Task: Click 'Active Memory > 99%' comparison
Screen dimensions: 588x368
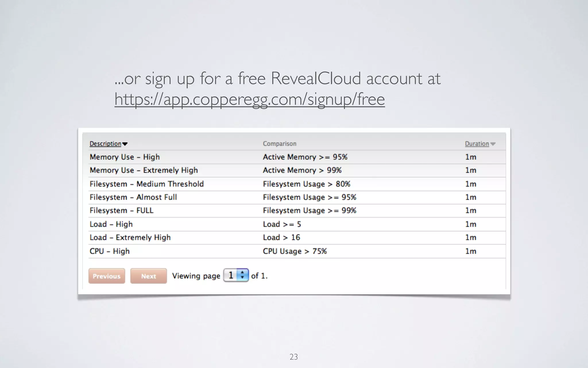Action: pyautogui.click(x=302, y=170)
